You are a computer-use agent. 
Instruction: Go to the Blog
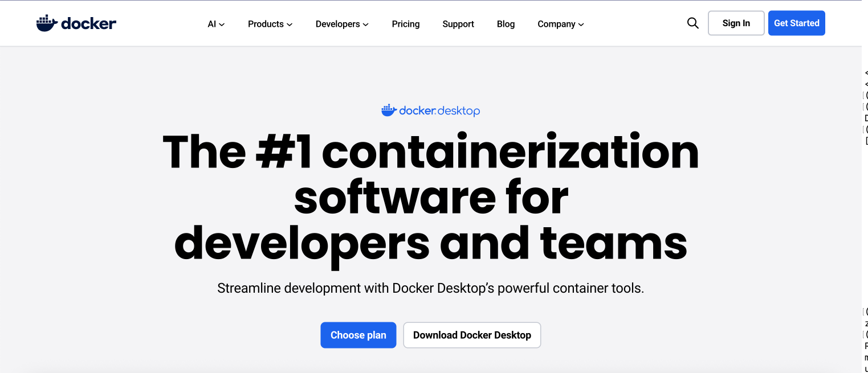[x=506, y=24]
